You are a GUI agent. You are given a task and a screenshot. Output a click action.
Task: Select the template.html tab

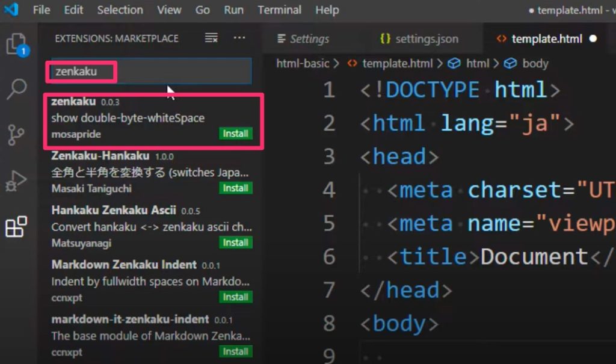click(542, 38)
